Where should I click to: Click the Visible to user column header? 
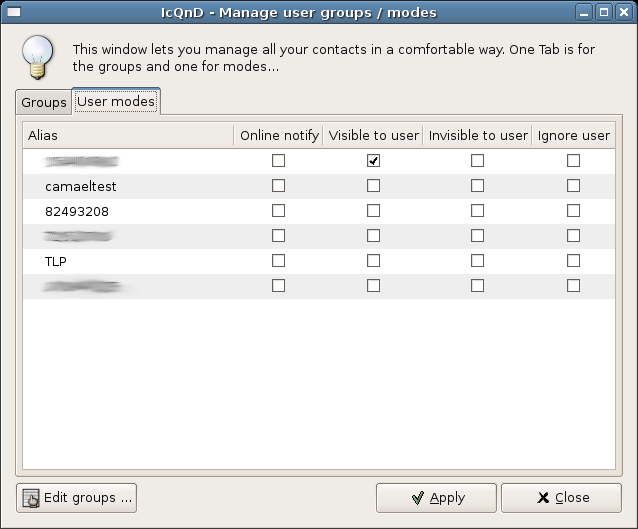pyautogui.click(x=372, y=135)
